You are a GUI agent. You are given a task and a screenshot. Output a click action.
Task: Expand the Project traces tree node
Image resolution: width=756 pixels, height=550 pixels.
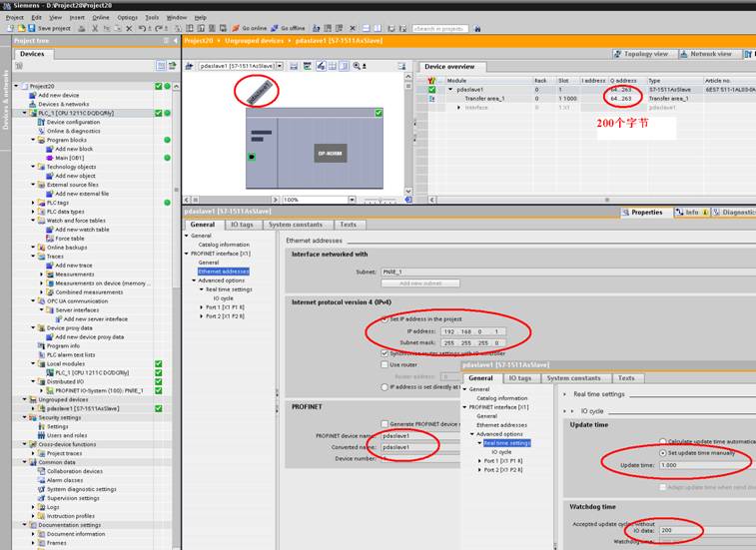pos(33,453)
